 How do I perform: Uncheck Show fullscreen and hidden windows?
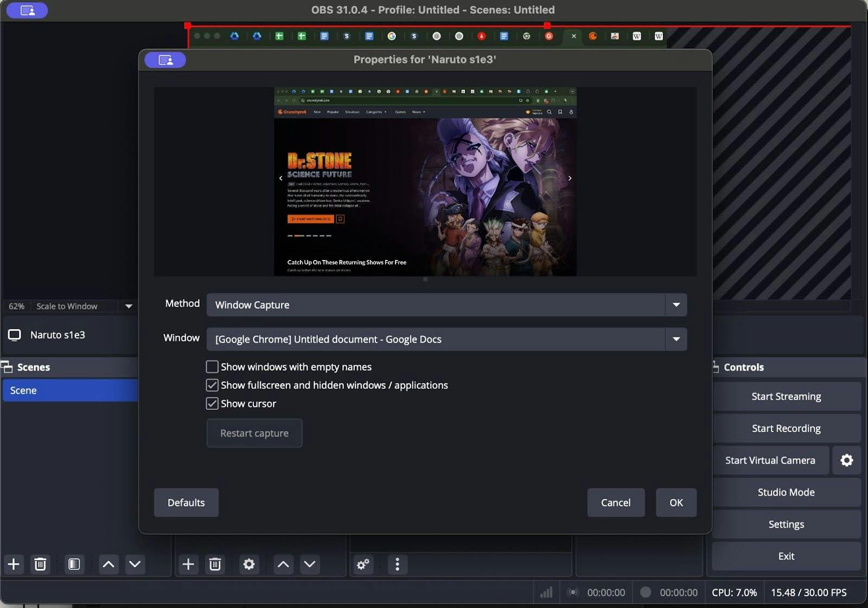pos(212,385)
